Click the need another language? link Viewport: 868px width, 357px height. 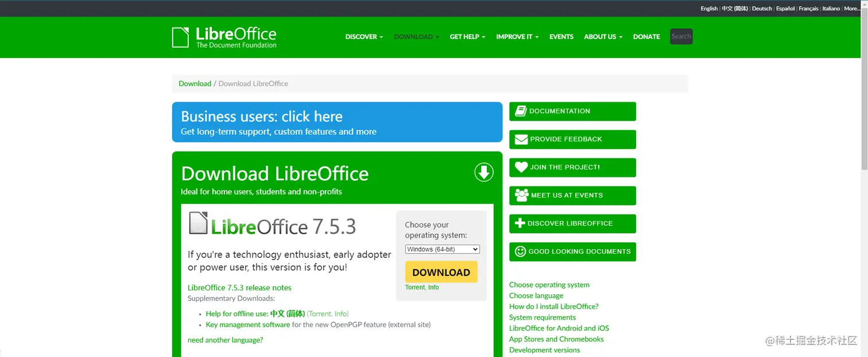[225, 340]
